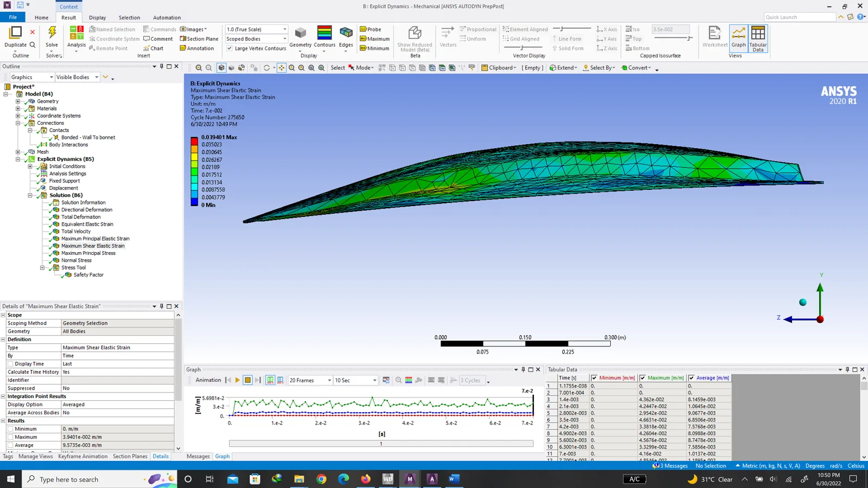Screen dimensions: 868x488
Task: Open the Geometry display icon in ribbon
Action: tap(301, 33)
